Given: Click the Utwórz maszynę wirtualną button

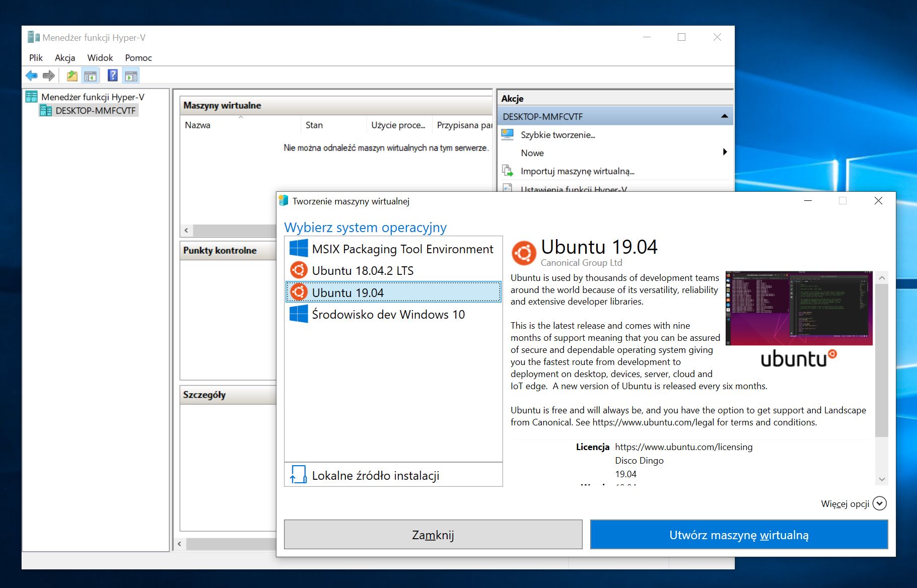Looking at the screenshot, I should pos(738,535).
